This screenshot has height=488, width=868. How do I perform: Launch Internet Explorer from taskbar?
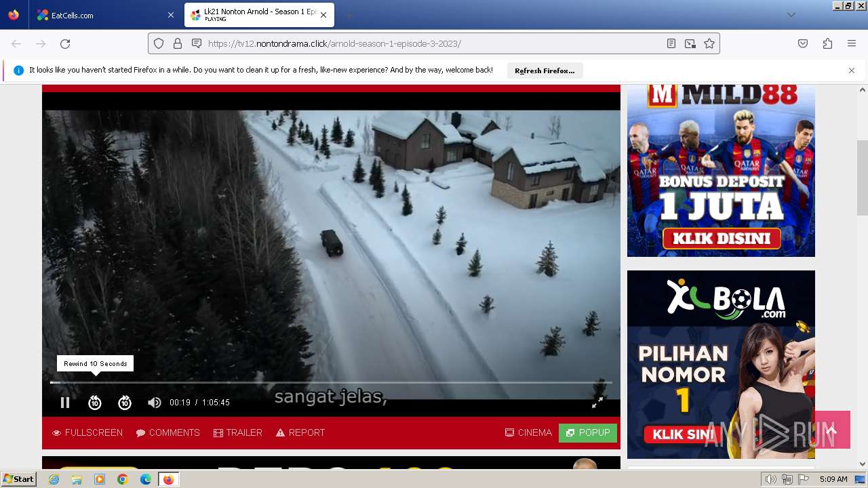[x=54, y=479]
